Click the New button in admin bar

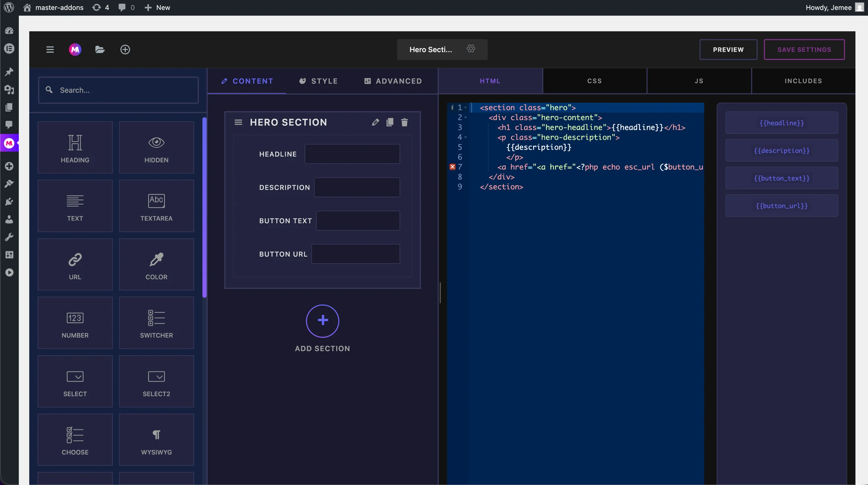coord(157,8)
